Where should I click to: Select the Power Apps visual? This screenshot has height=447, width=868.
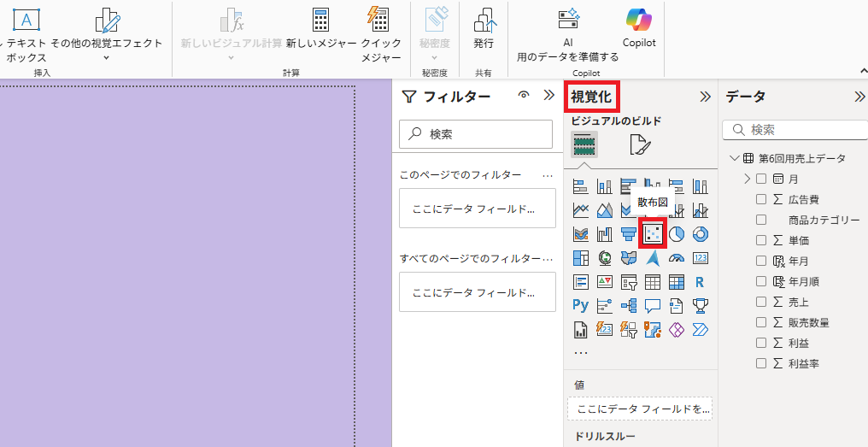(x=676, y=330)
